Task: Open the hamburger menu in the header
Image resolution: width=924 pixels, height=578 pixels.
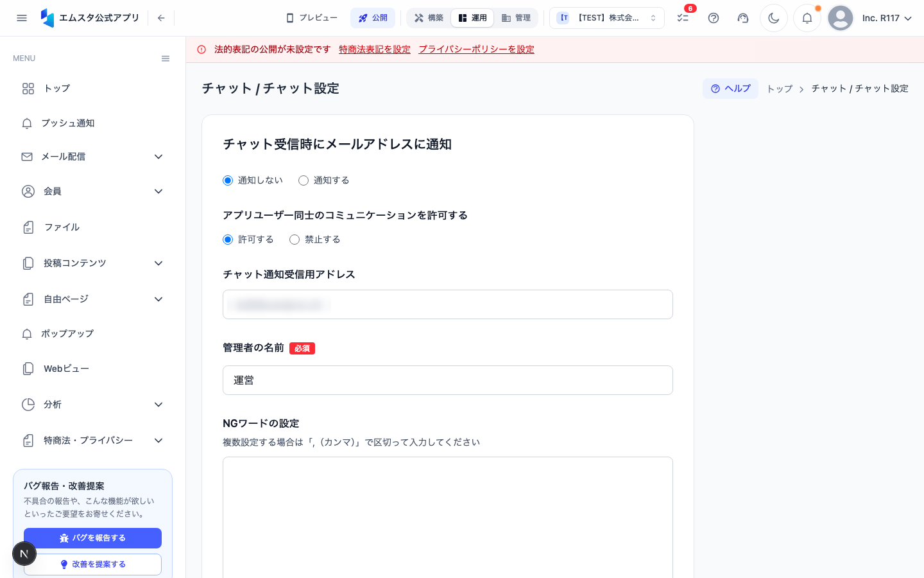Action: (x=22, y=18)
